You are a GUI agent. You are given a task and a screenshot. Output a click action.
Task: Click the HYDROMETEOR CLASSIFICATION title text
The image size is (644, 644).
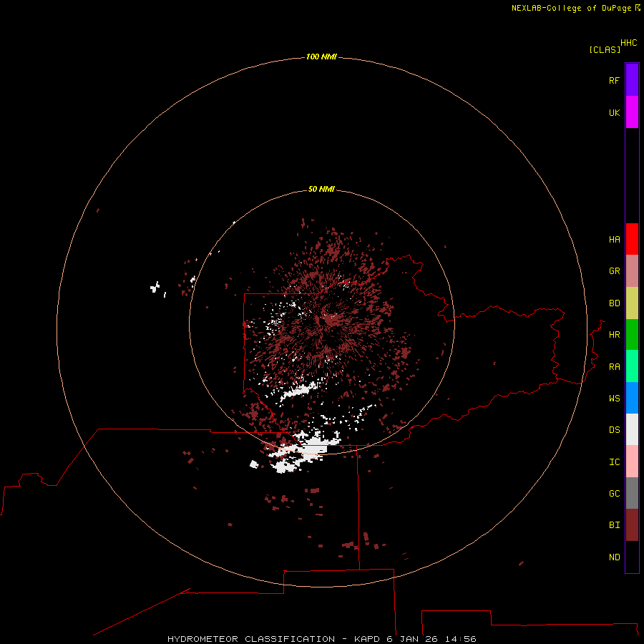(251, 639)
